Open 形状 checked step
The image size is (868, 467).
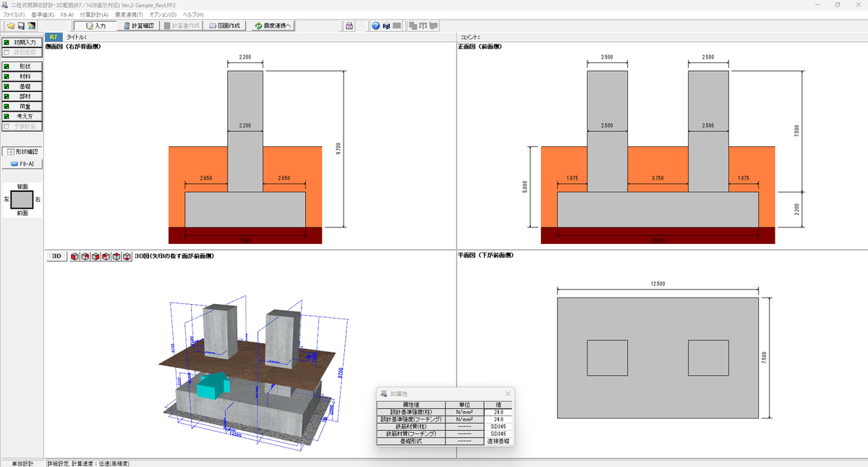pyautogui.click(x=22, y=66)
